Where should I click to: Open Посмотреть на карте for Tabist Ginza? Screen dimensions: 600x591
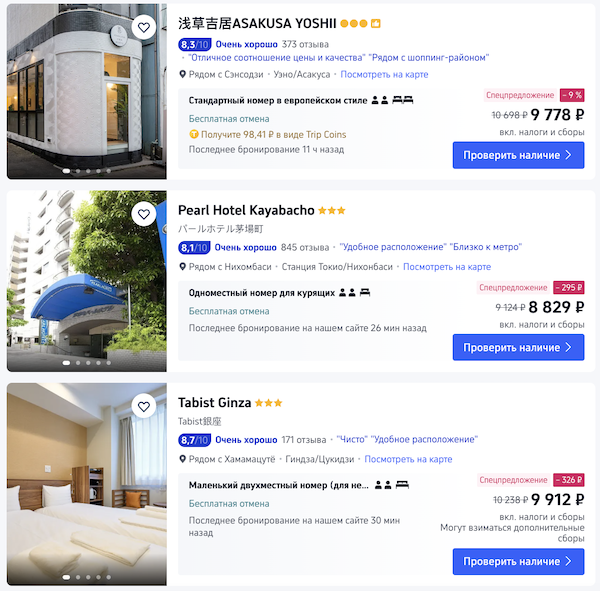coord(408,459)
